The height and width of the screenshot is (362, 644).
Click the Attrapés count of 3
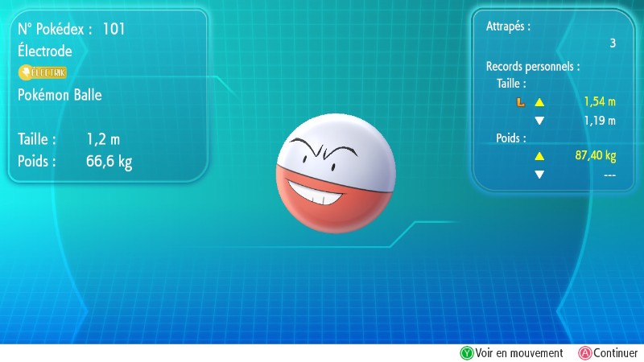coord(612,43)
